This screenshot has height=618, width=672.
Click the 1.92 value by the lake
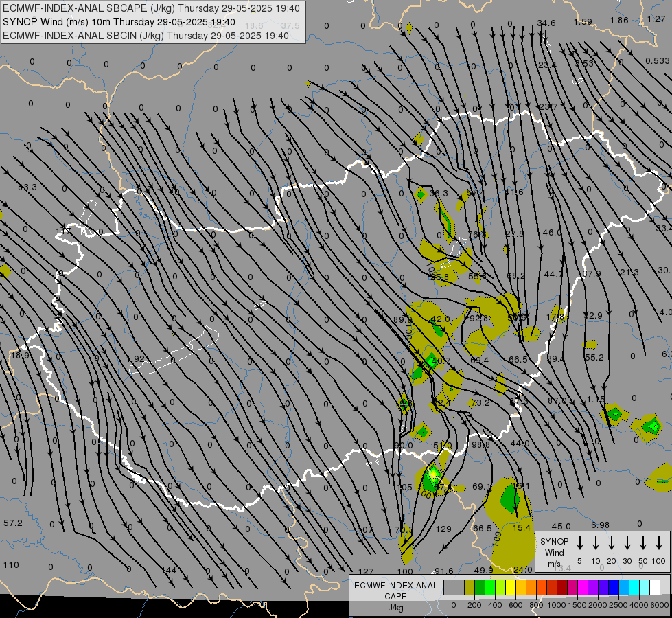tap(137, 358)
